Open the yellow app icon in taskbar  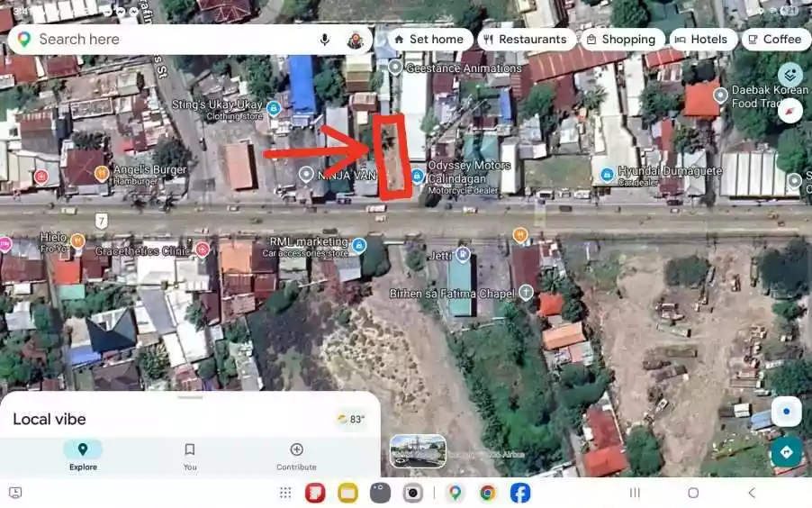347,493
